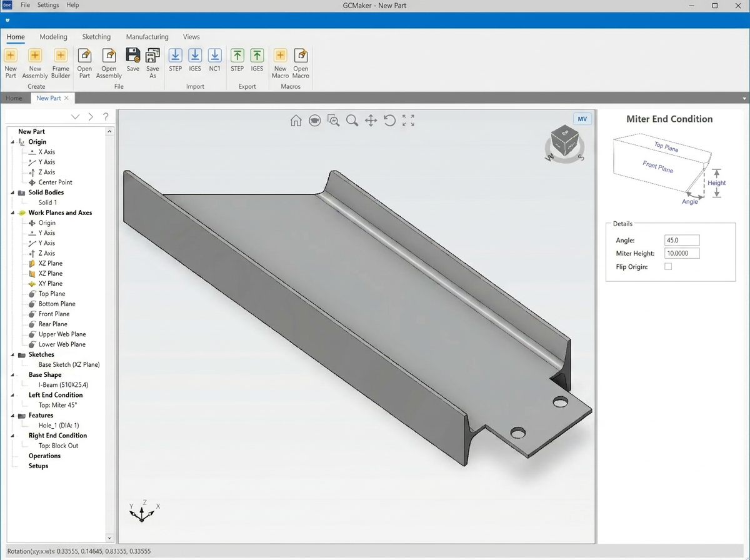The image size is (750, 560).
Task: Select Hole_1 (DIA: 1) feature
Action: (x=59, y=426)
